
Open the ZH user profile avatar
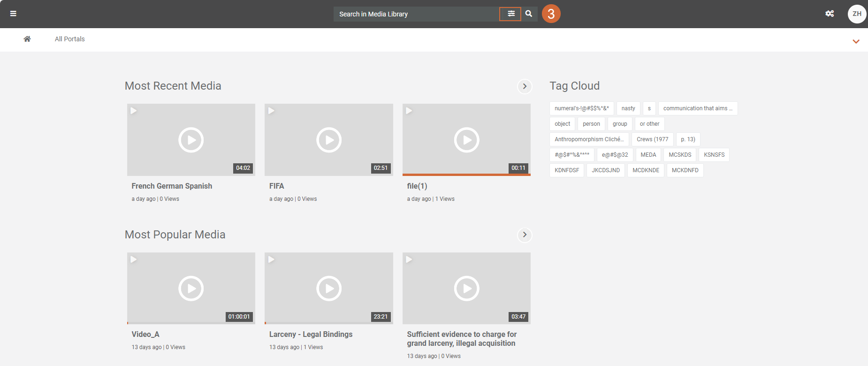point(857,14)
